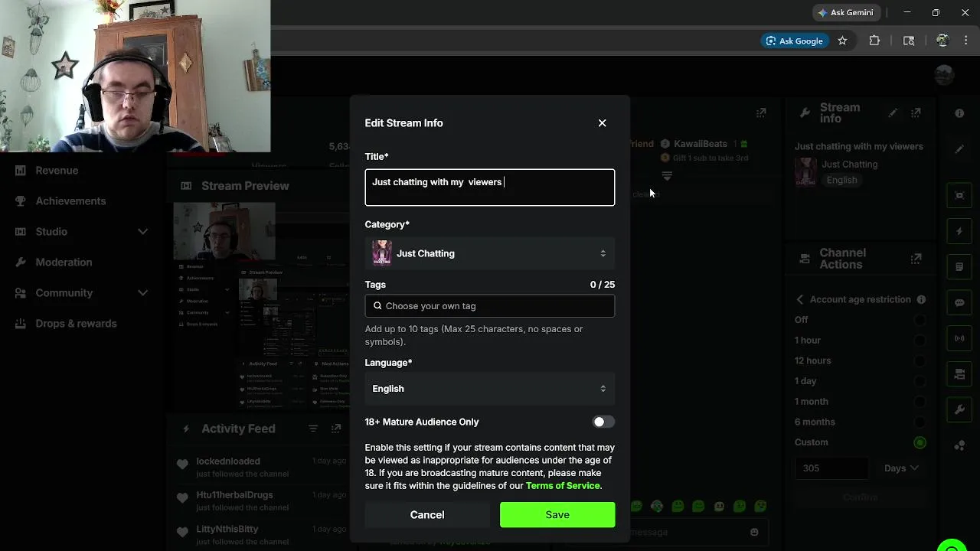Open the Activity Feed filter icon

tap(313, 429)
